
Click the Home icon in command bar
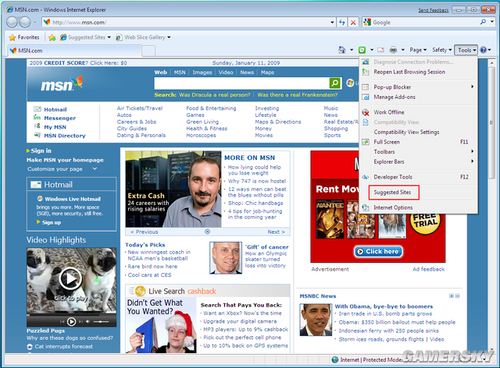(x=342, y=50)
